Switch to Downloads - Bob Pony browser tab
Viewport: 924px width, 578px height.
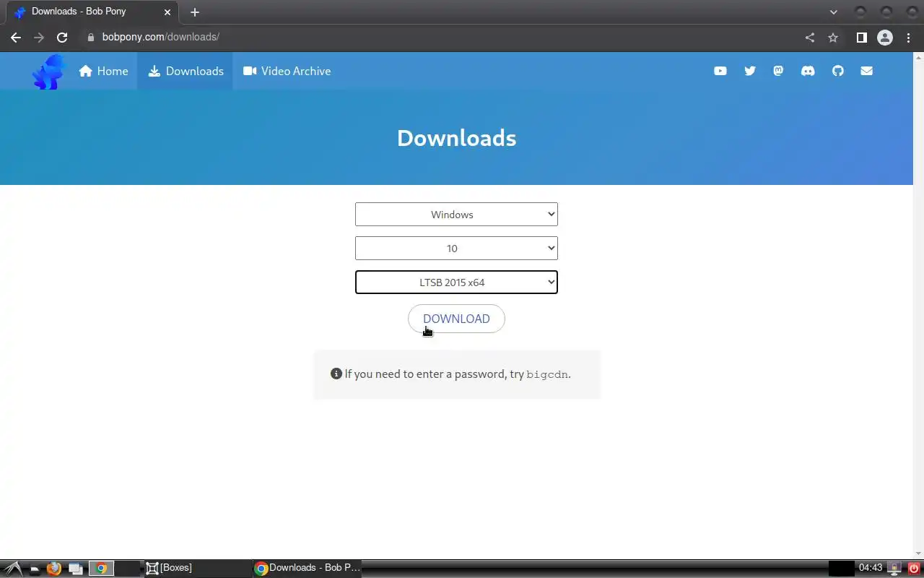[x=92, y=12]
